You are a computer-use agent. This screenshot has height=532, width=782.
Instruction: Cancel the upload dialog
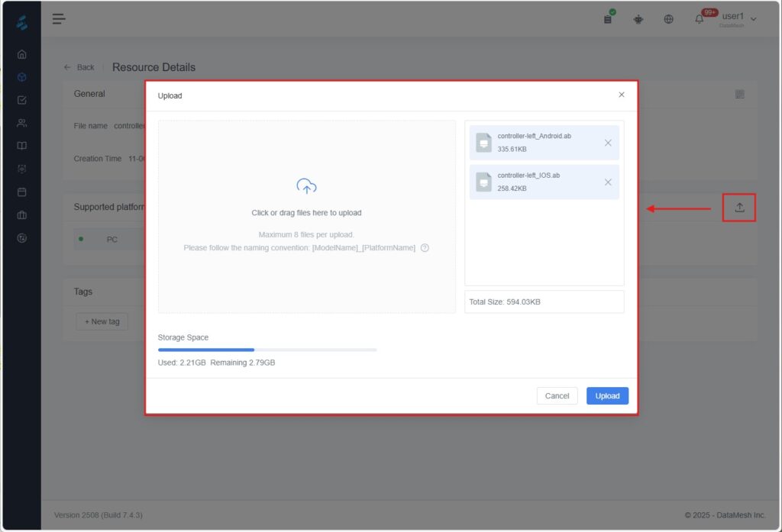557,396
